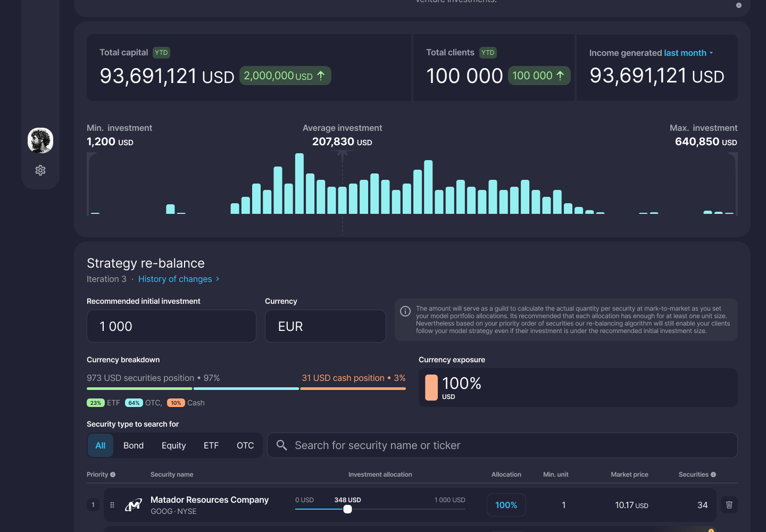This screenshot has height=532, width=766.
Task: Open the EUR Currency selector
Action: (x=325, y=326)
